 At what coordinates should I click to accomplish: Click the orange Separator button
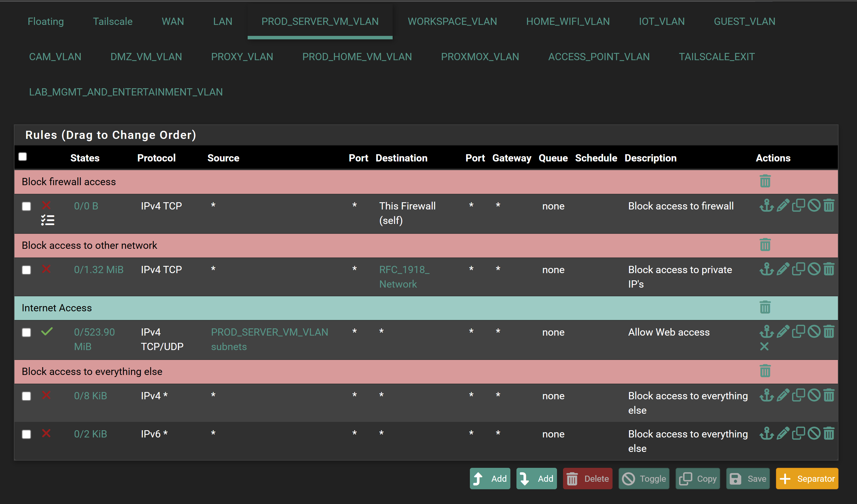point(807,479)
